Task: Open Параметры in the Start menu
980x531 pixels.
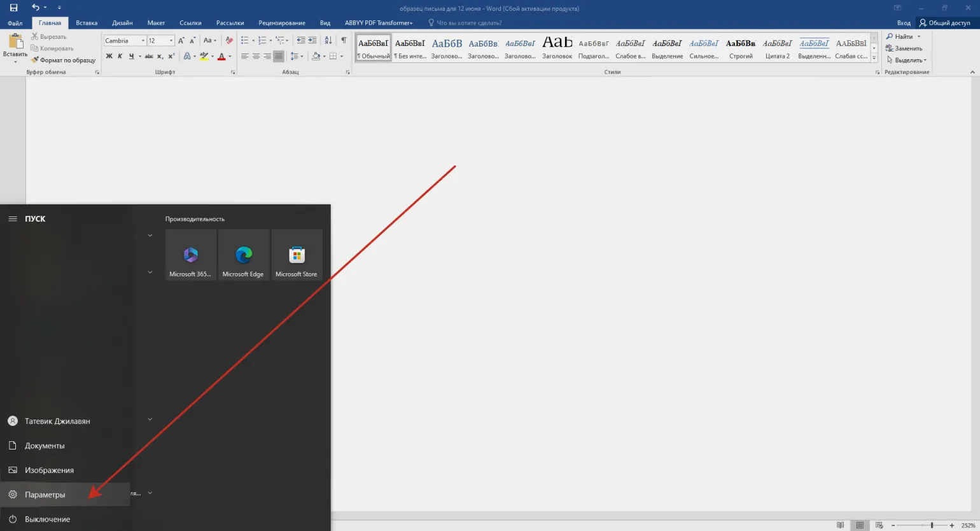Action: pos(45,495)
